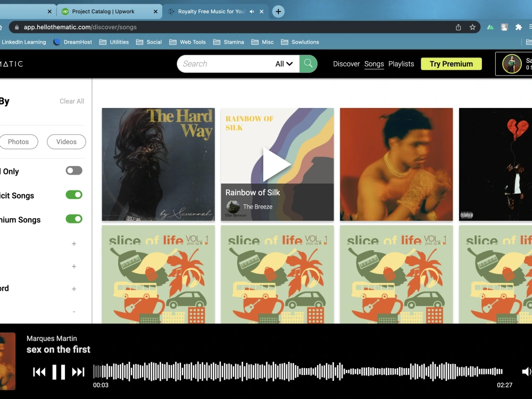The height and width of the screenshot is (399, 532).
Task: Click the 02:27 duration label
Action: tap(504, 385)
